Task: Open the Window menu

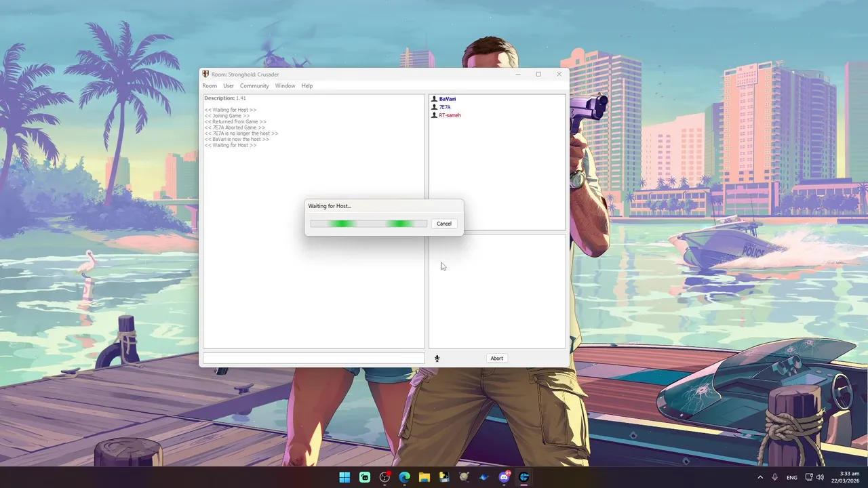Action: pyautogui.click(x=285, y=86)
